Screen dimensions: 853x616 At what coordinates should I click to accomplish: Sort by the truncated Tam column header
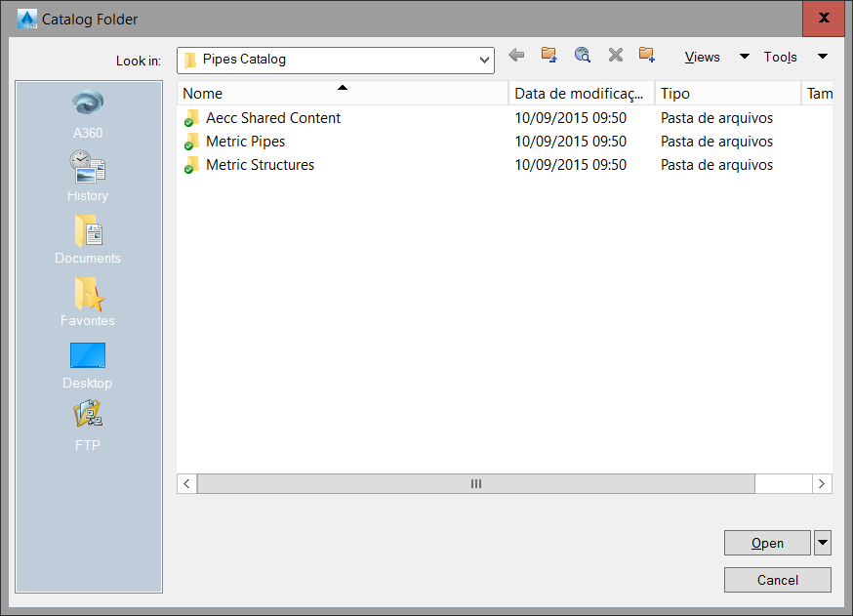[818, 94]
